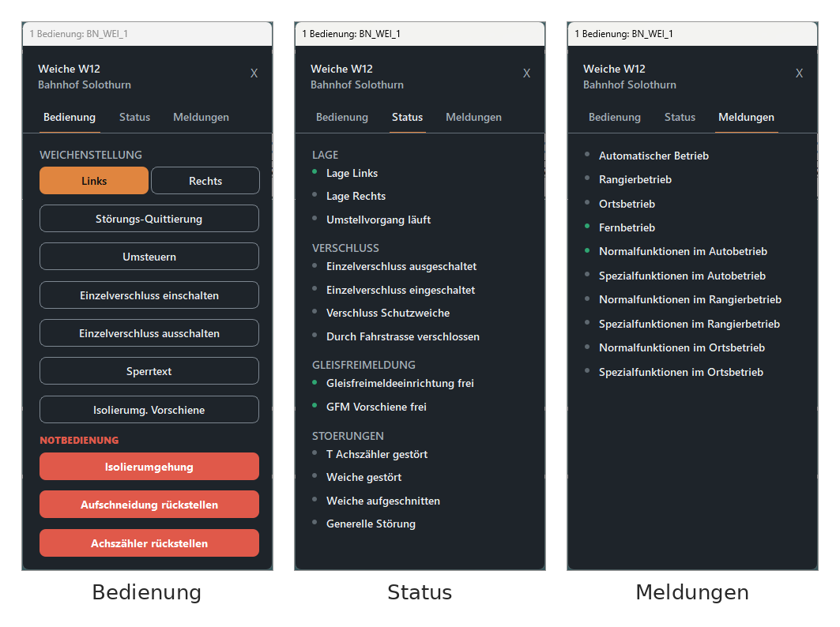
Task: Select the T Achszähler gestört row
Action: click(x=370, y=454)
